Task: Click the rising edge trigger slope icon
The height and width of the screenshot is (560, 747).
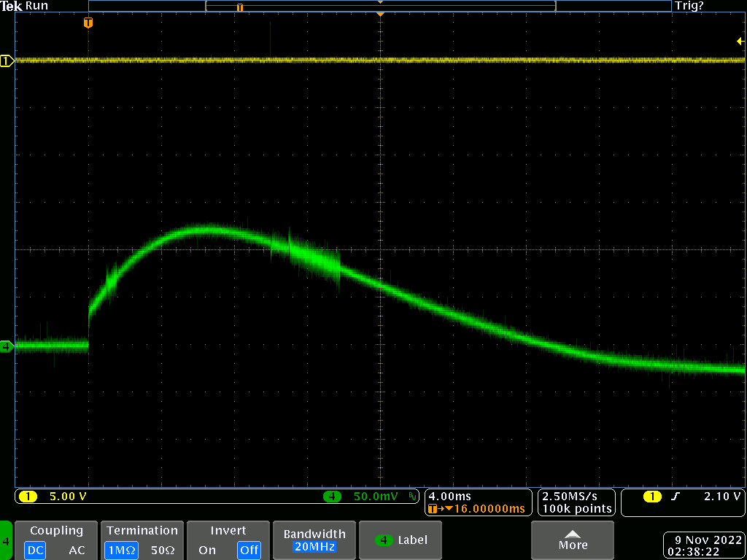Action: 675,497
